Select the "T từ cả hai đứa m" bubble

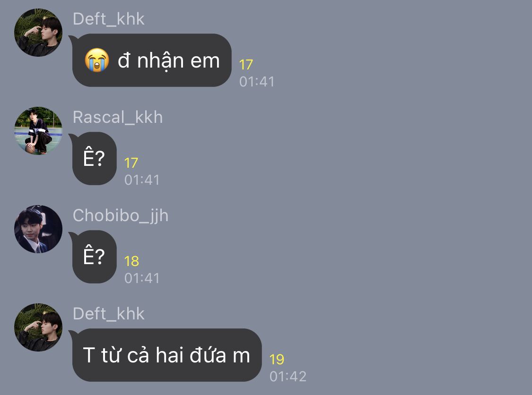point(166,355)
